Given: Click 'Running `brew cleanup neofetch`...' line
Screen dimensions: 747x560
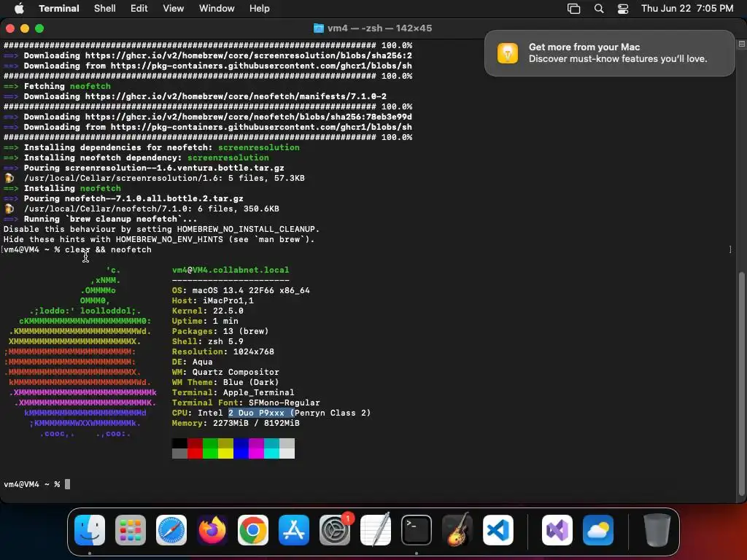Looking at the screenshot, I should click(110, 219).
